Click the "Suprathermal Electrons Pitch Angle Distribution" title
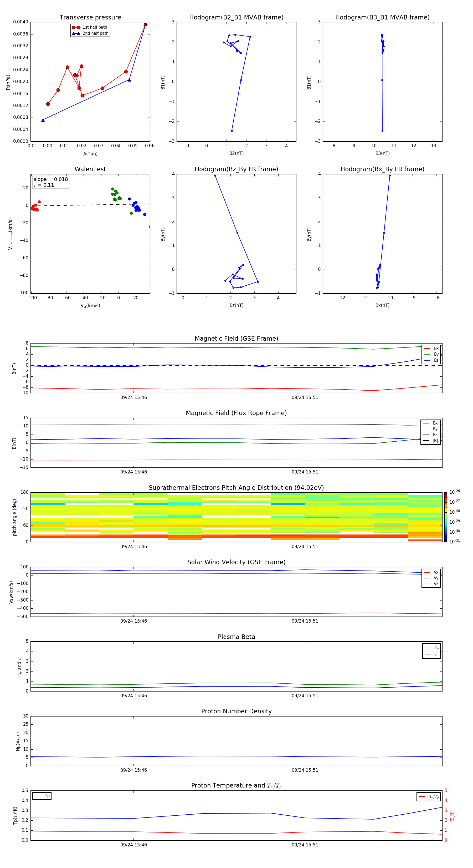Viewport: 473px width, 868px height. (236, 488)
